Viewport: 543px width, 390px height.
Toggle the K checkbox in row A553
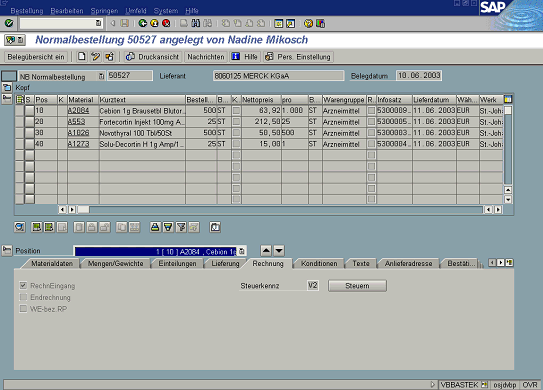click(x=236, y=122)
